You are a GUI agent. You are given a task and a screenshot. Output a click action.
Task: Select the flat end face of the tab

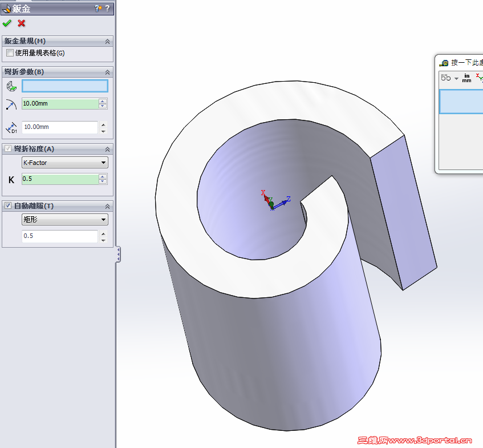click(x=404, y=213)
